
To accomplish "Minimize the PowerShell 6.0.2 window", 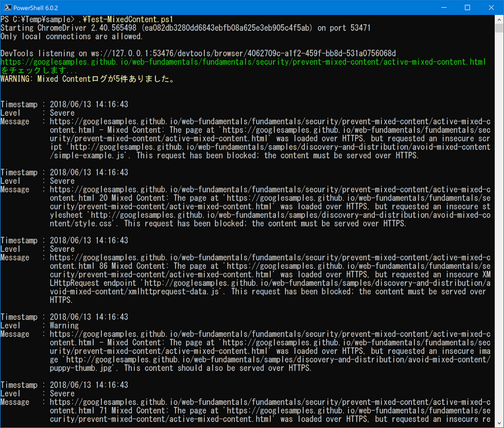I will point(444,7).
